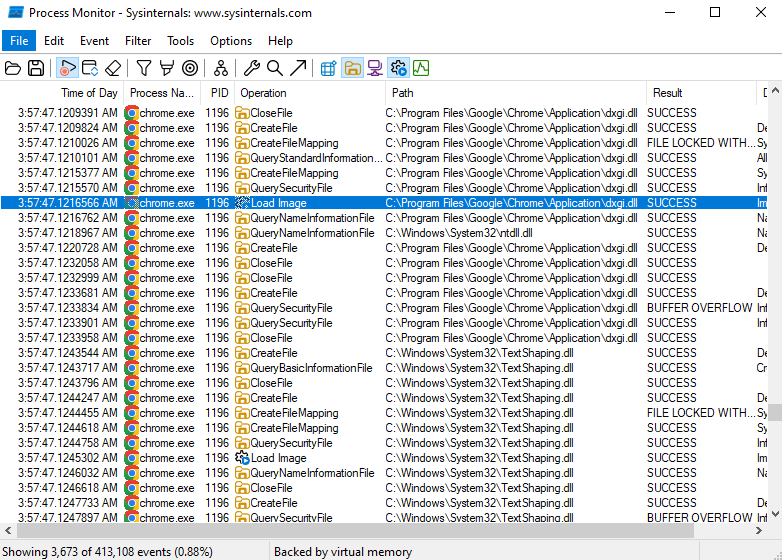782x560 pixels.
Task: Open the Options menu
Action: [x=231, y=41]
